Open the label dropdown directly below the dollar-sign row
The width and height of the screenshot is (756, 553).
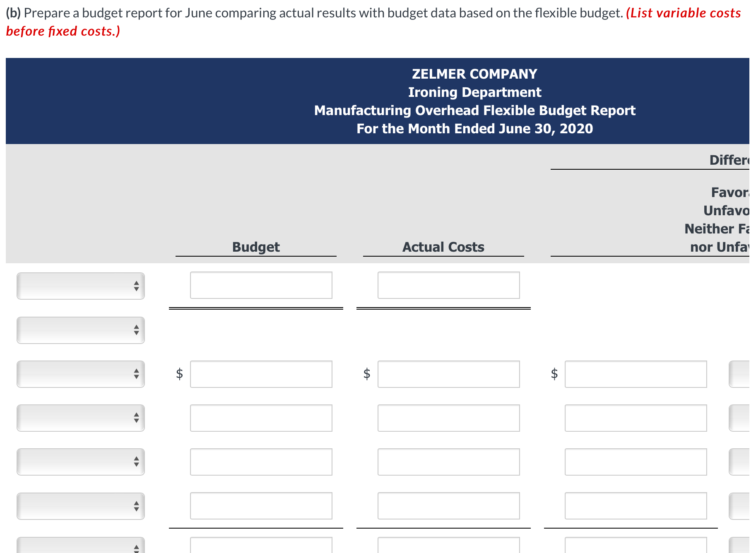click(81, 418)
